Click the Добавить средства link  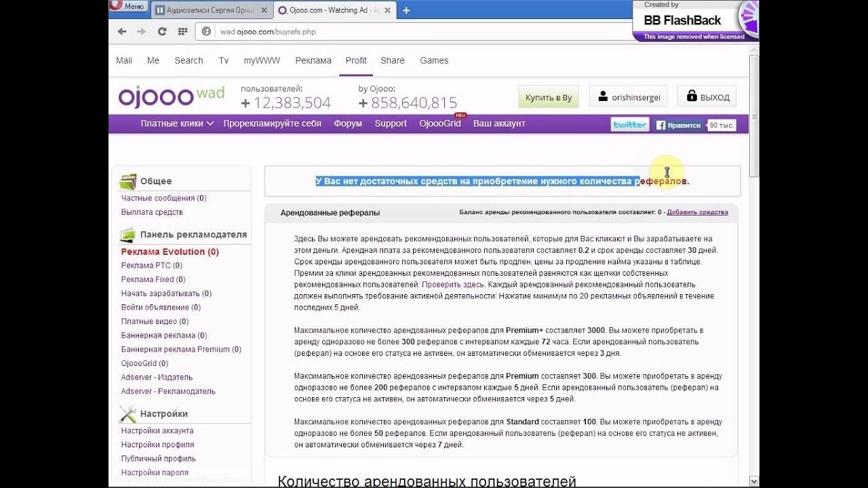point(697,212)
